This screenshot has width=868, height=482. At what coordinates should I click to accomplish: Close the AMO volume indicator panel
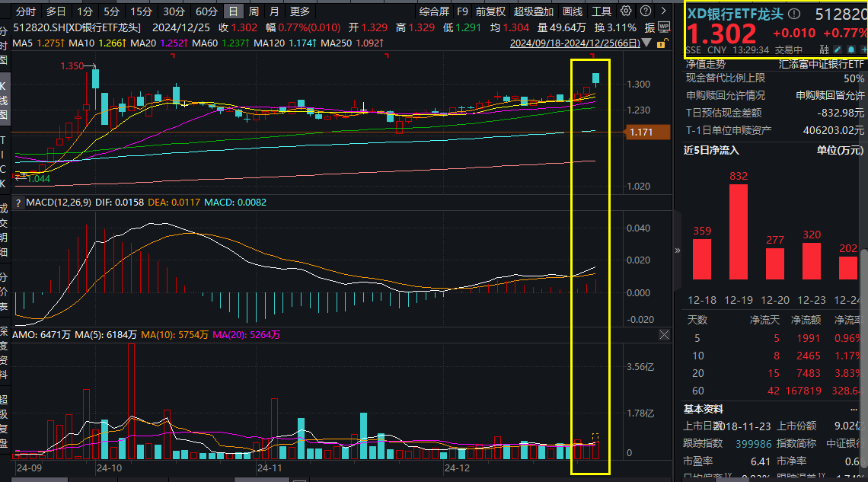click(664, 335)
